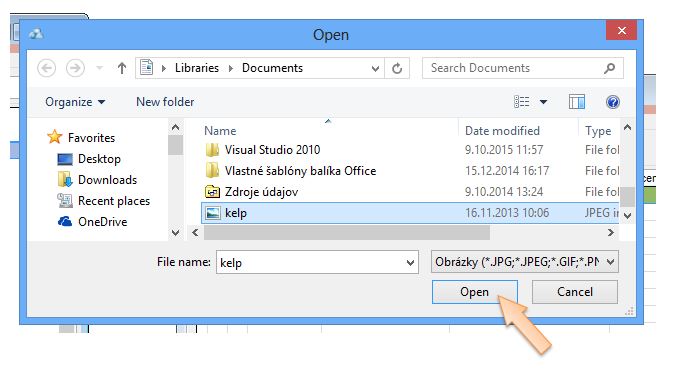Create a New folder

click(x=165, y=102)
